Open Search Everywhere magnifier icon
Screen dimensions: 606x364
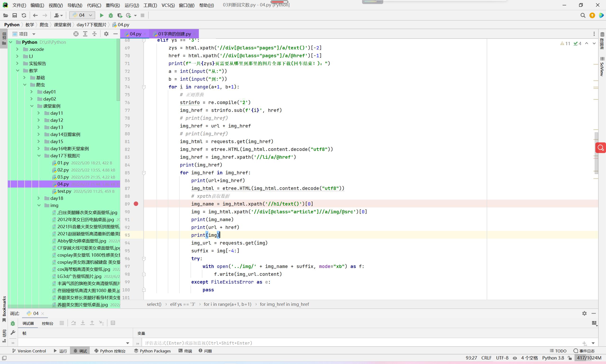[x=583, y=15]
